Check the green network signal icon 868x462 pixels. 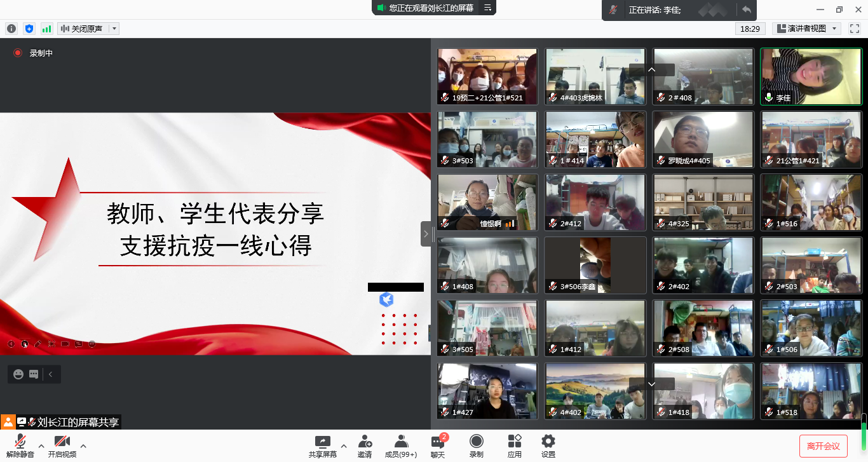(x=46, y=29)
